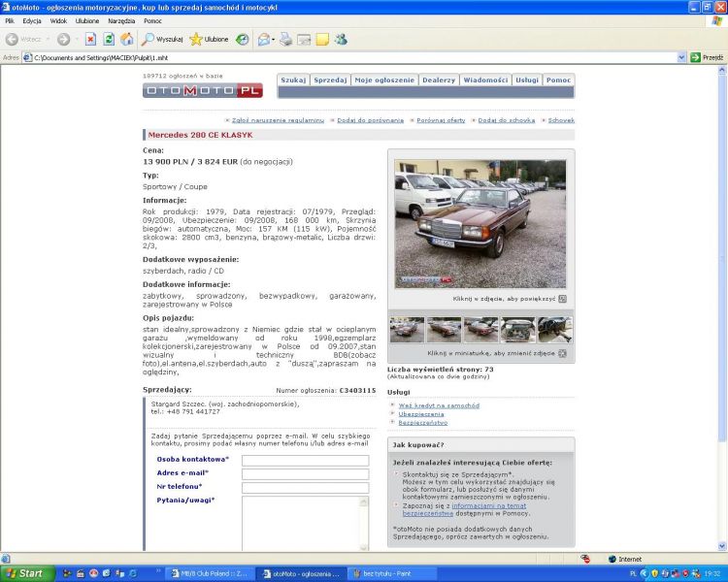728x582 pixels.
Task: Switch to bez tytułu - Paint taskbar window
Action: click(391, 573)
